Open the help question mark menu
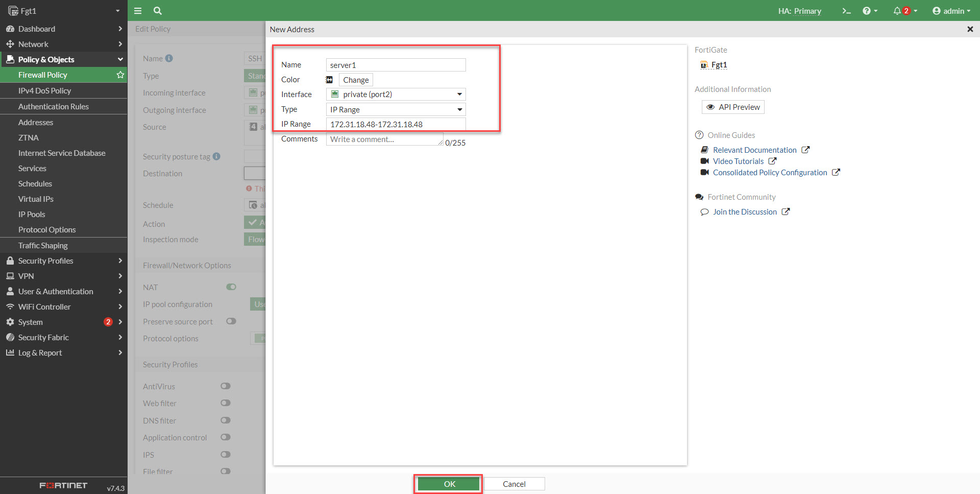This screenshot has height=494, width=980. click(870, 11)
